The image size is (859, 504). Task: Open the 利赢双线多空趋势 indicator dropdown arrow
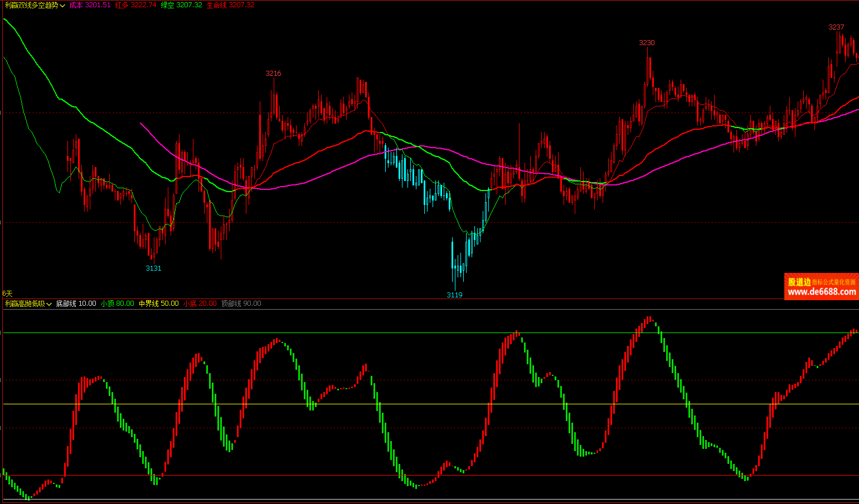(x=62, y=6)
